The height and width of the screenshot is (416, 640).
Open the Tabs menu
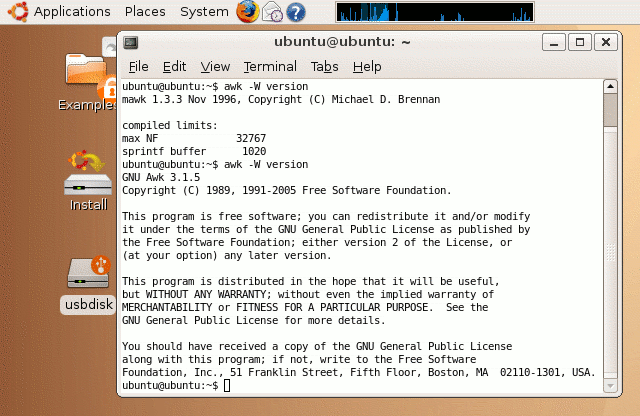[x=324, y=67]
